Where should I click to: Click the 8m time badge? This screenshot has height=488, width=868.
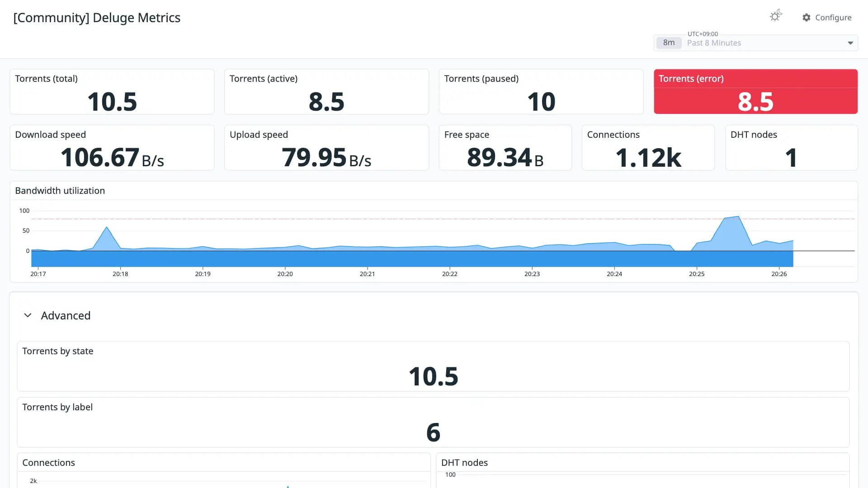[x=669, y=43]
